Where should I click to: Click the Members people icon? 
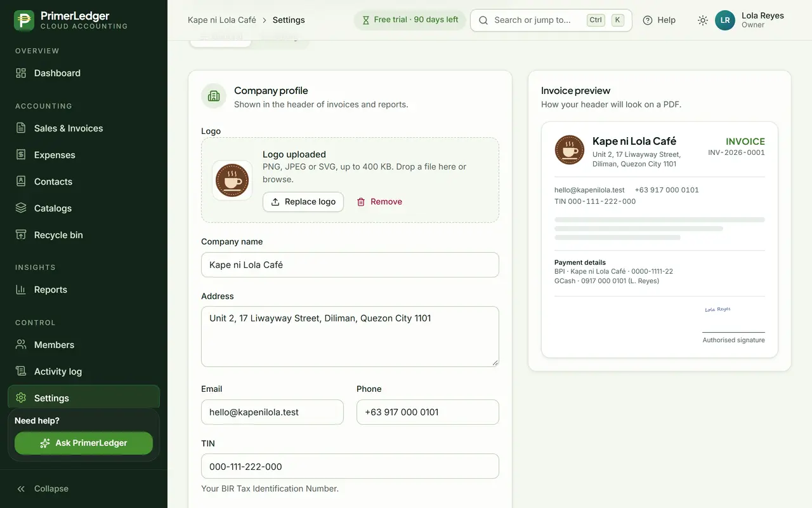point(21,345)
